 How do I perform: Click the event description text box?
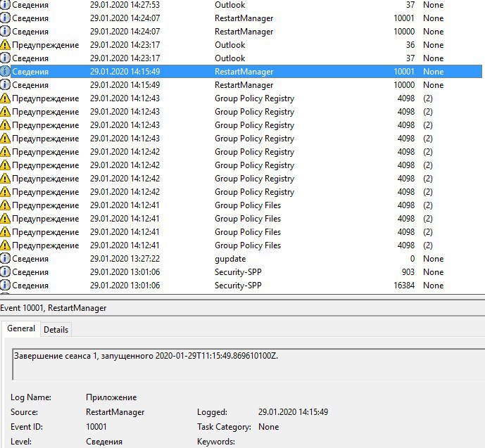tap(248, 364)
